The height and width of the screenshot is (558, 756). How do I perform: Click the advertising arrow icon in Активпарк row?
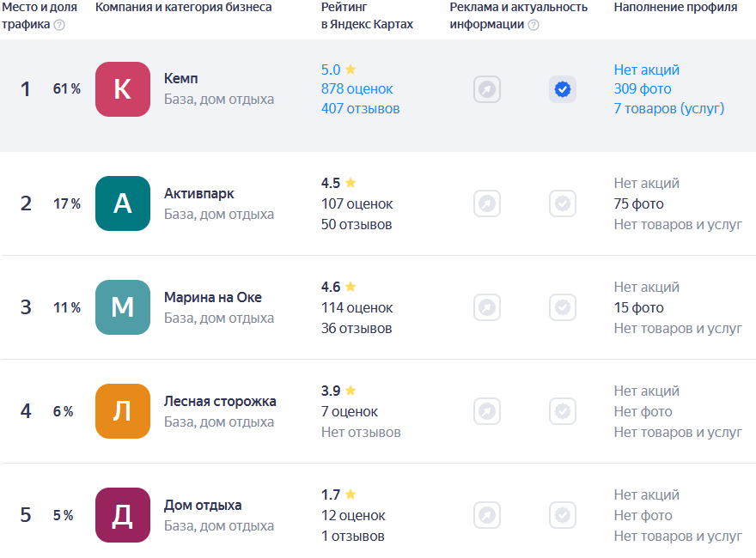pos(487,203)
